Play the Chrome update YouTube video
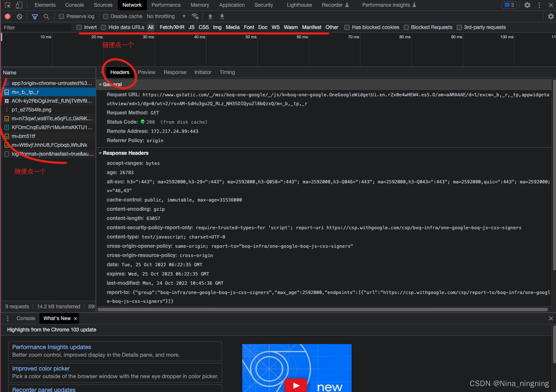556x392 pixels. pyautogui.click(x=297, y=385)
